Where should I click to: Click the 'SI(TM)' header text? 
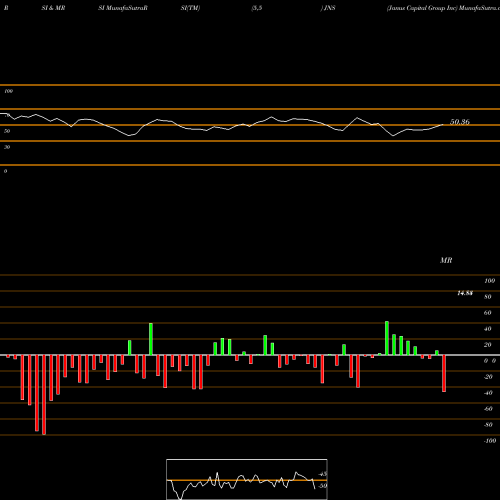pyautogui.click(x=190, y=8)
